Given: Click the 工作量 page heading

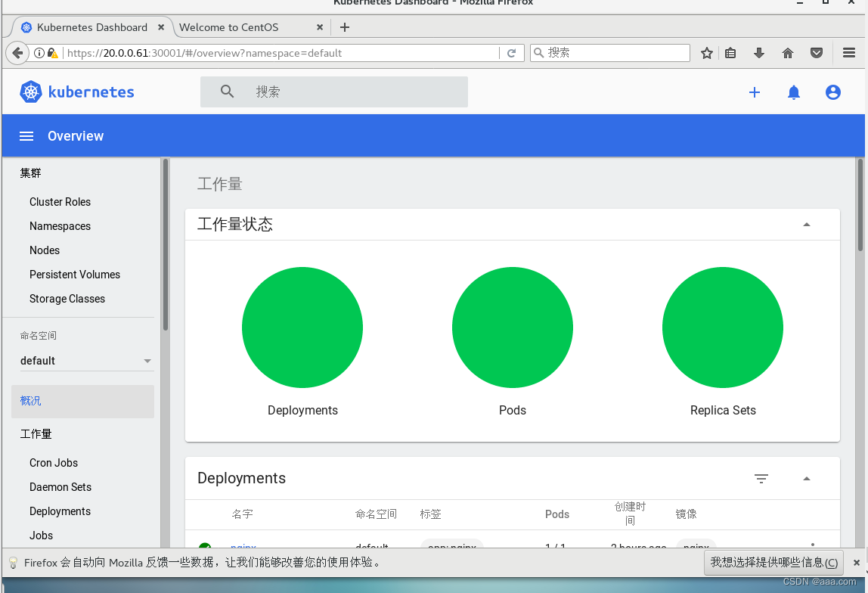Looking at the screenshot, I should [220, 184].
